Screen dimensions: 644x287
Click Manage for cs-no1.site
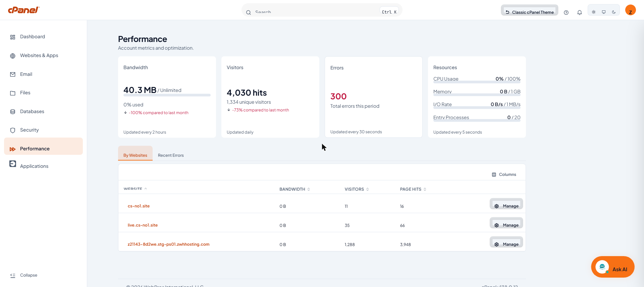pyautogui.click(x=506, y=204)
